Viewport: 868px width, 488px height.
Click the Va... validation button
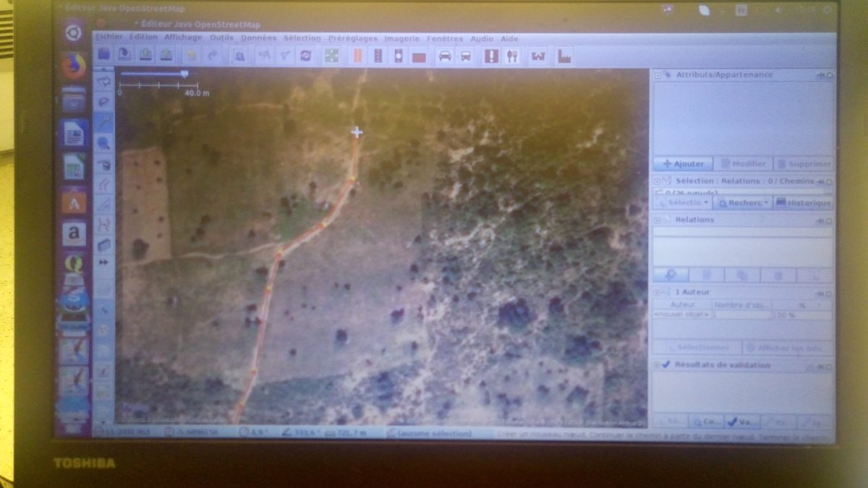coord(742,421)
